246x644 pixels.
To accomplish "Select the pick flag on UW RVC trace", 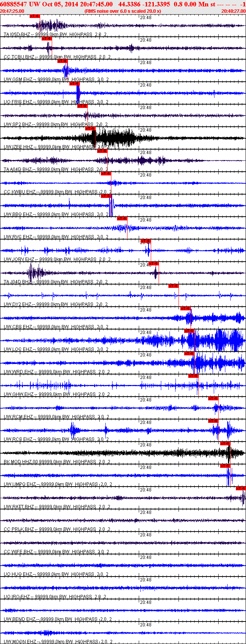I will (x=122, y=219).
